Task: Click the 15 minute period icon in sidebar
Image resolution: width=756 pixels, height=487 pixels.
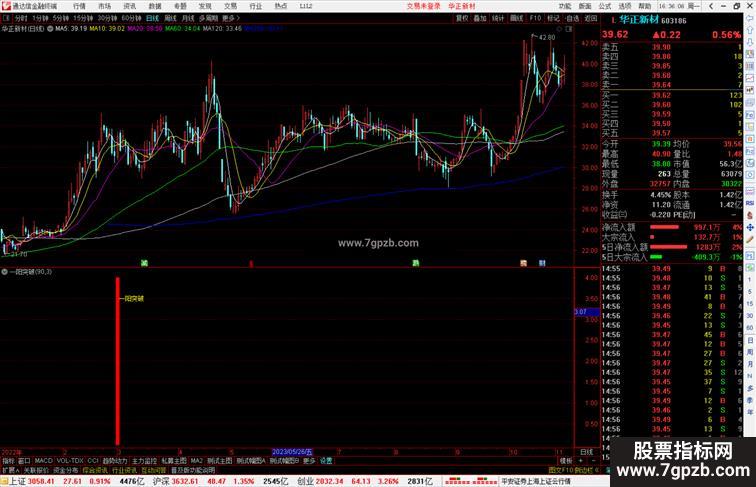Action: 750,304
